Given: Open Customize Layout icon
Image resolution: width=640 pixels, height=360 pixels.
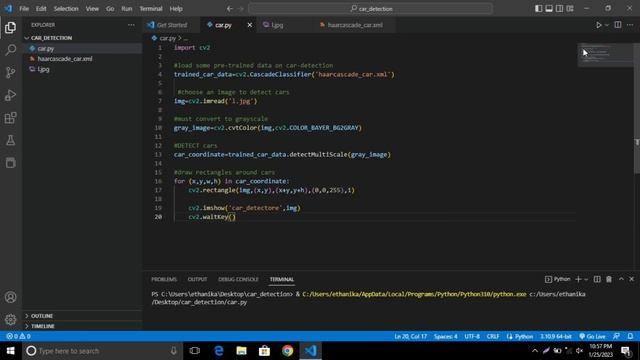Looking at the screenshot, I should click(570, 9).
